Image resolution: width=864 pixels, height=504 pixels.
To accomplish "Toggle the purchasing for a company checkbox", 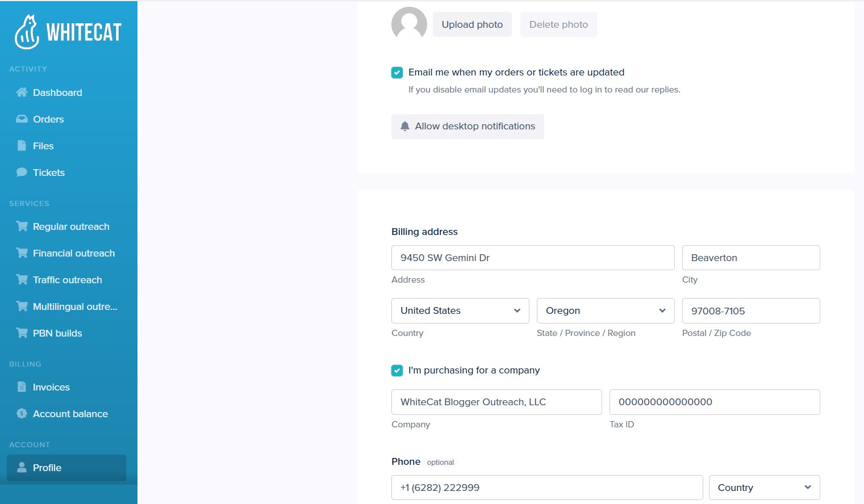I will (x=397, y=371).
